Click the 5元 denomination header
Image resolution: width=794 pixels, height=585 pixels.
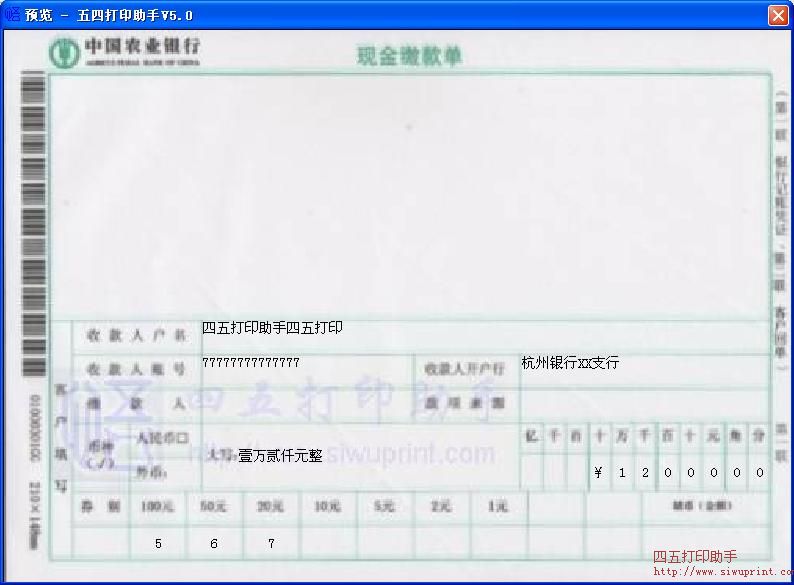pos(384,506)
